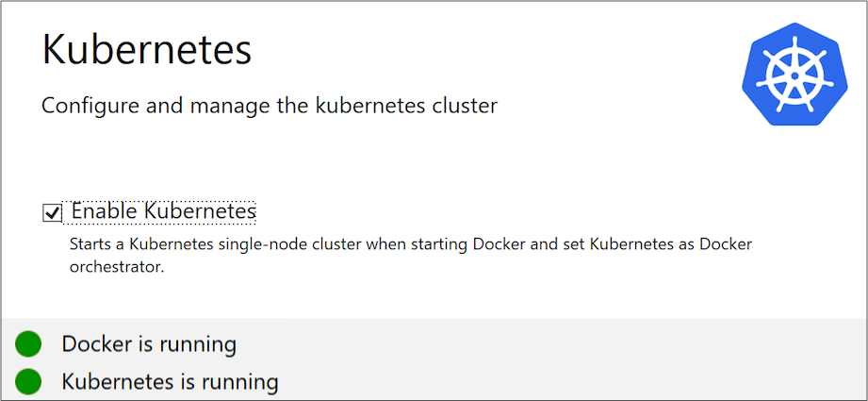Screen dimensions: 868x401
Task: Click the word running in the Kubernetes status
Action: pos(240,382)
